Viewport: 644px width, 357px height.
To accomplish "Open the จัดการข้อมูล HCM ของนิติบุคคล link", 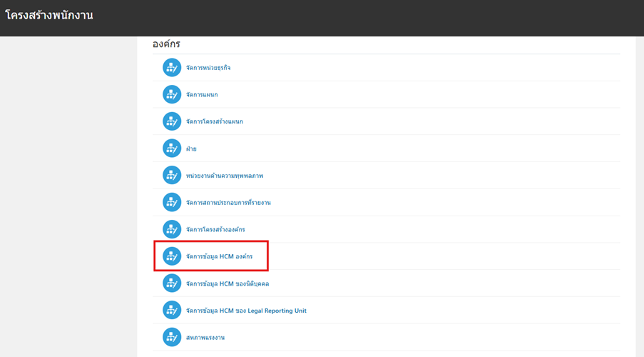I will point(228,284).
